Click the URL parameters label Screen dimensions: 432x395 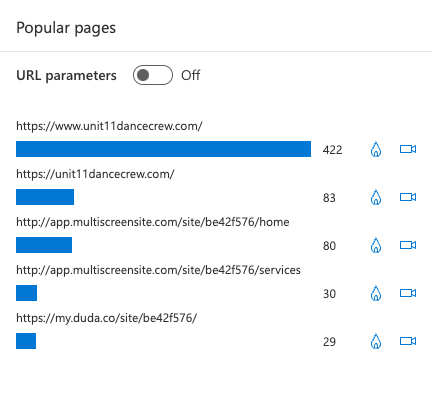coord(66,76)
